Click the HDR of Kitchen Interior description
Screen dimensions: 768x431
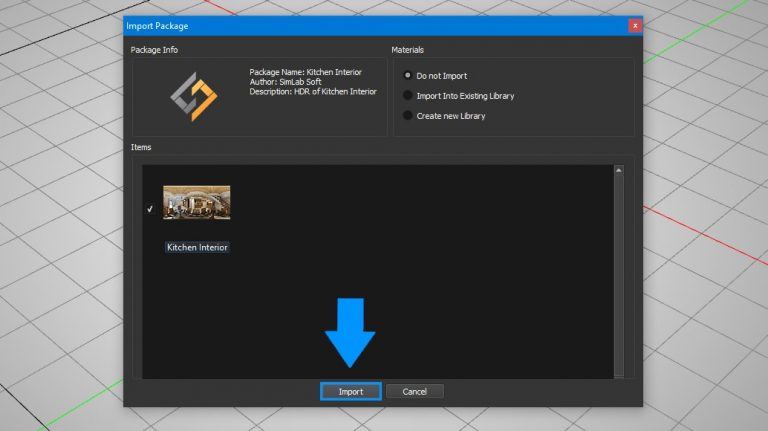(x=312, y=92)
